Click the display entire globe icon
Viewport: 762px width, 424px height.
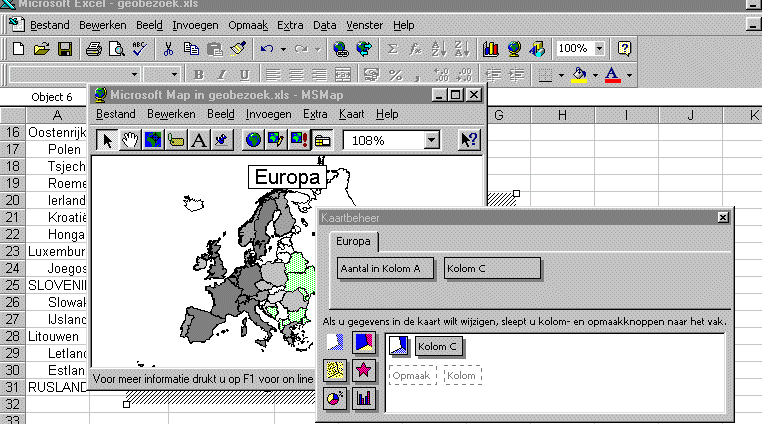pyautogui.click(x=253, y=140)
